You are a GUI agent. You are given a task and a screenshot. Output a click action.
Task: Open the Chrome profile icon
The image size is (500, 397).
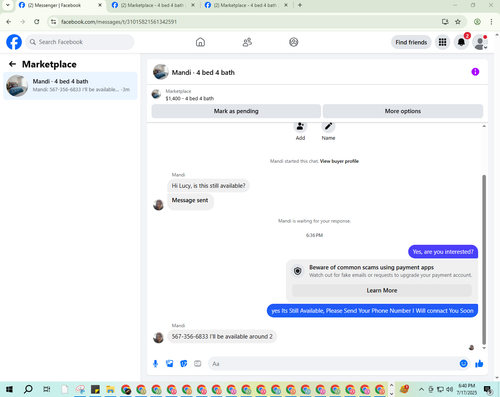477,22
